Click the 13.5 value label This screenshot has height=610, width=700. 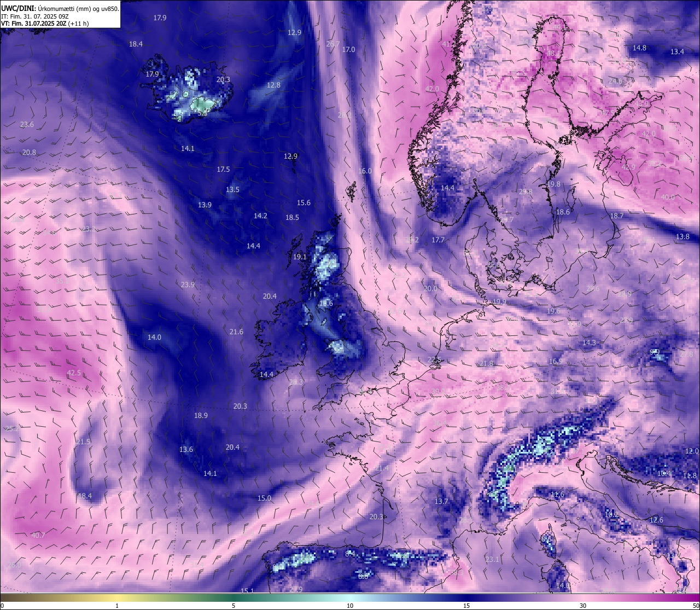[232, 190]
